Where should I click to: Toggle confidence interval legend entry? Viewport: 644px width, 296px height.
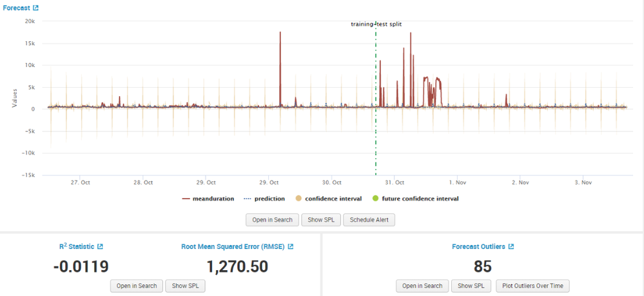click(329, 199)
